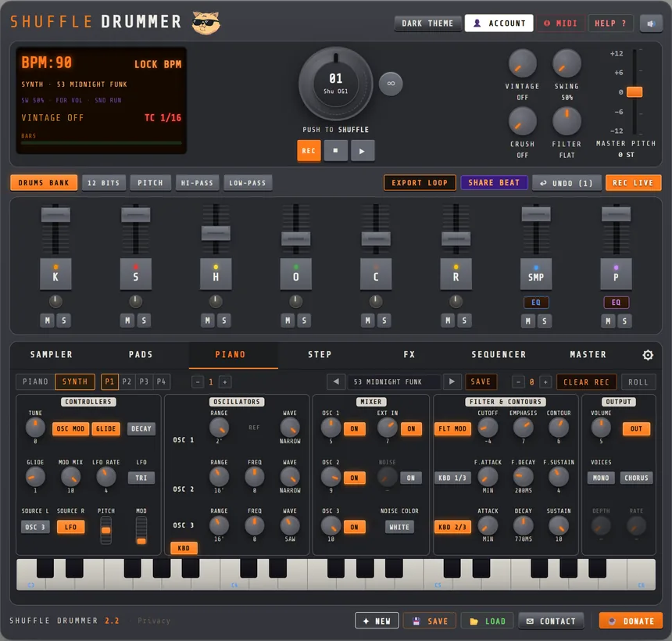
Task: Switch to the MASTER tab
Action: coord(588,355)
